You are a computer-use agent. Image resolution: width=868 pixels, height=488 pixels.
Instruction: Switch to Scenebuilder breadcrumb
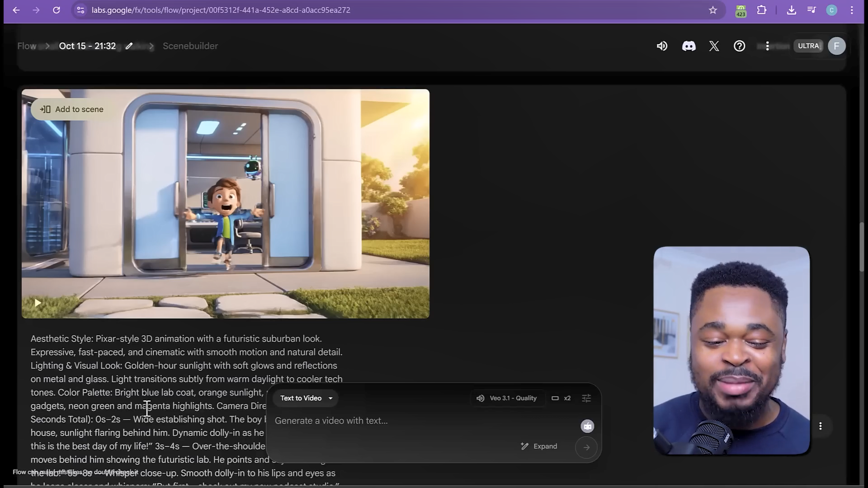190,46
